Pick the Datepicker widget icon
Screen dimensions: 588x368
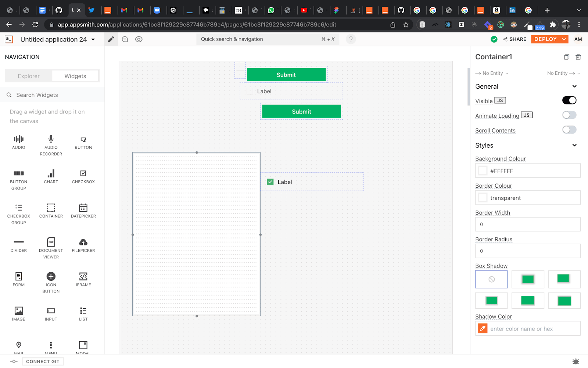coord(83,208)
